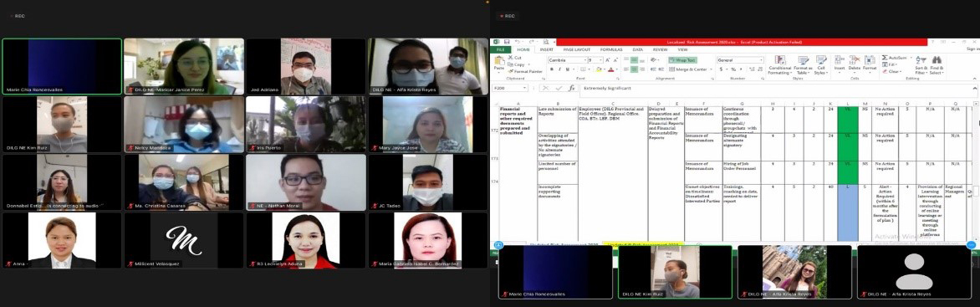Activate the Format Painter brush
The width and height of the screenshot is (980, 307).
pos(526,71)
